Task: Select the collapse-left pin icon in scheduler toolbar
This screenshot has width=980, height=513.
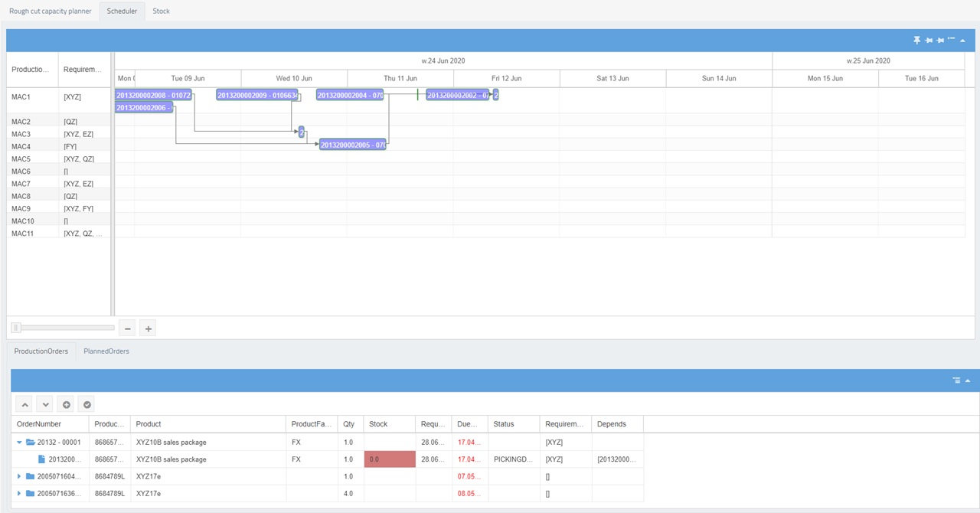Action: click(x=928, y=40)
